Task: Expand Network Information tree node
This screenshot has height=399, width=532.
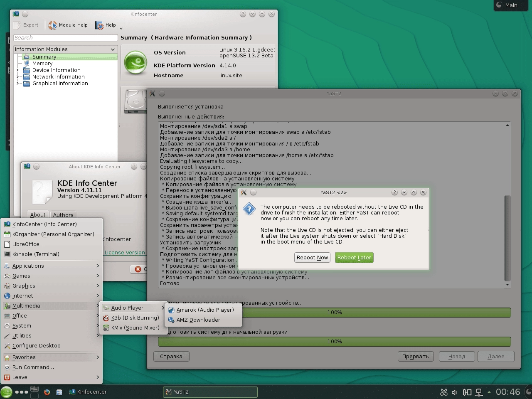Action: click(x=17, y=77)
